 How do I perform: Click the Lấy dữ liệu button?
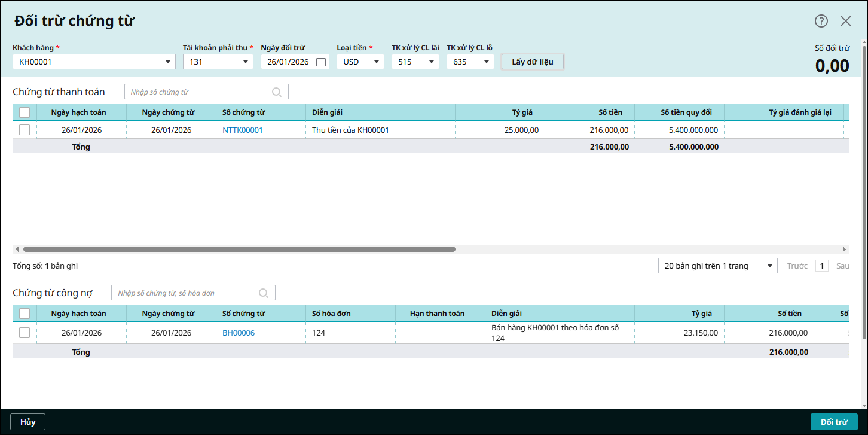[532, 62]
